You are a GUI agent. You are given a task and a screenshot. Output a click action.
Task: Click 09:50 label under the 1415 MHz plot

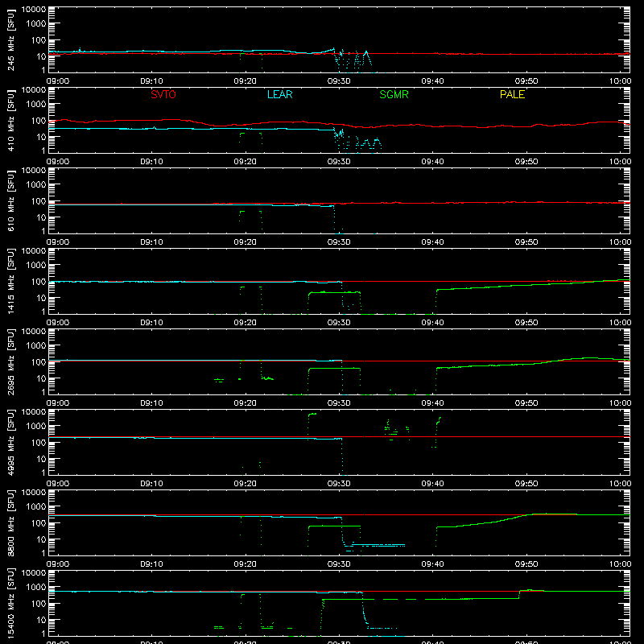click(x=526, y=323)
